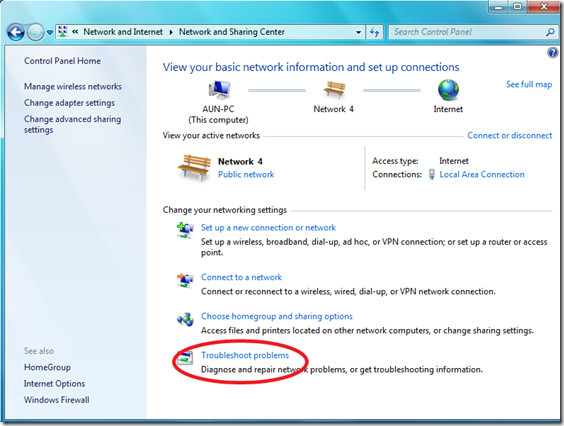Click the Back navigation arrow
Image resolution: width=564 pixels, height=426 pixels.
pyautogui.click(x=16, y=32)
